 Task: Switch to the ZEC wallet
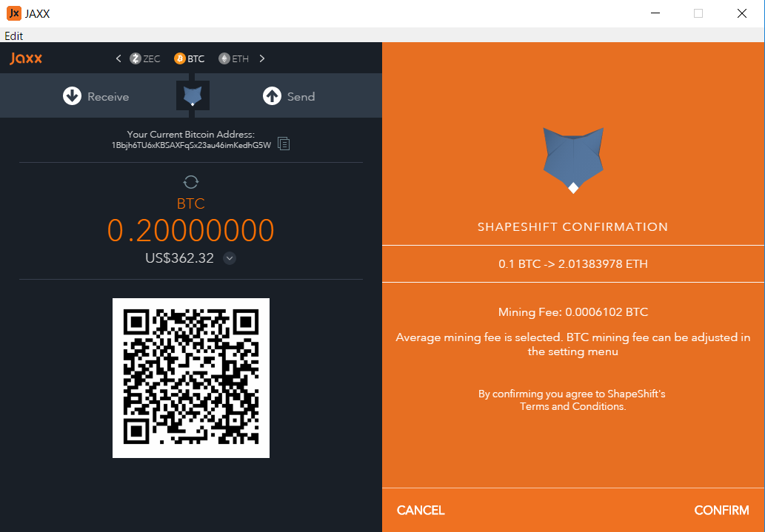click(x=145, y=58)
